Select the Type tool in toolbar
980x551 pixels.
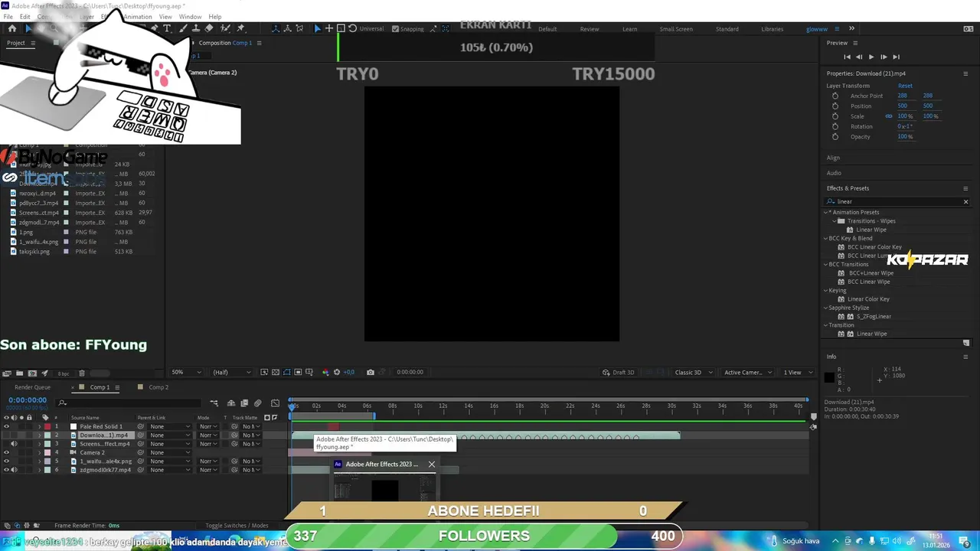167,28
